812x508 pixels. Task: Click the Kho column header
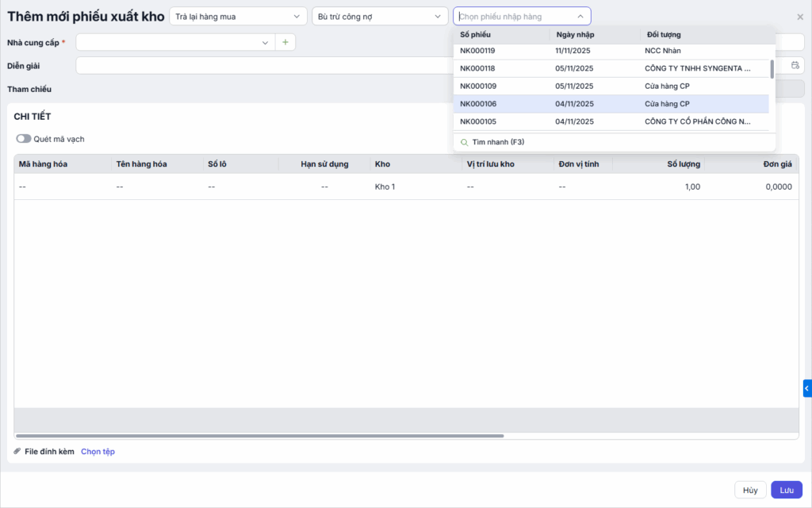(x=416, y=164)
